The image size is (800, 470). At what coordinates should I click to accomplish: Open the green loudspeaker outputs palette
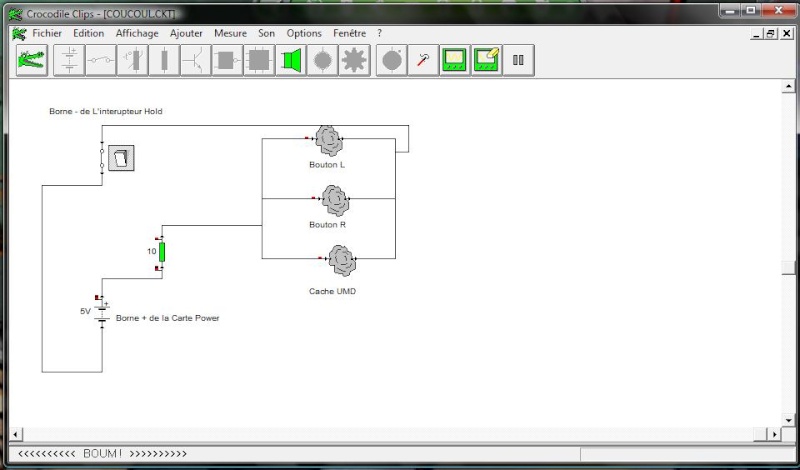point(291,60)
